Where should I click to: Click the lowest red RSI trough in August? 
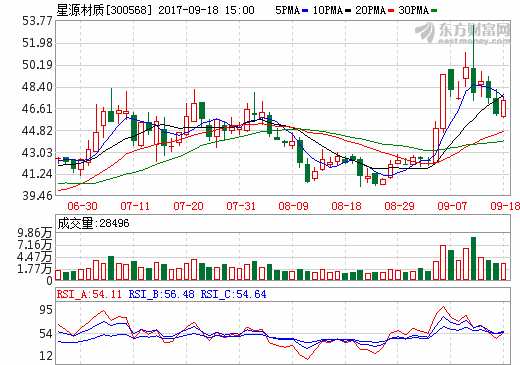tap(307, 359)
